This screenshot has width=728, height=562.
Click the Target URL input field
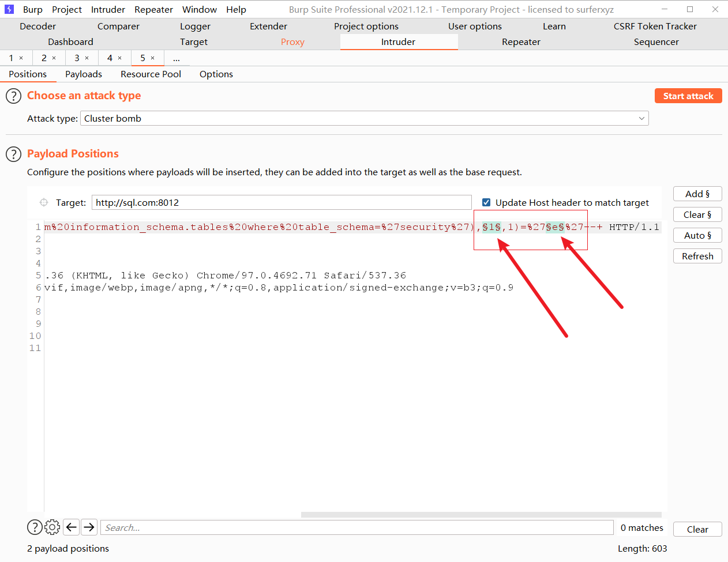[x=282, y=202]
